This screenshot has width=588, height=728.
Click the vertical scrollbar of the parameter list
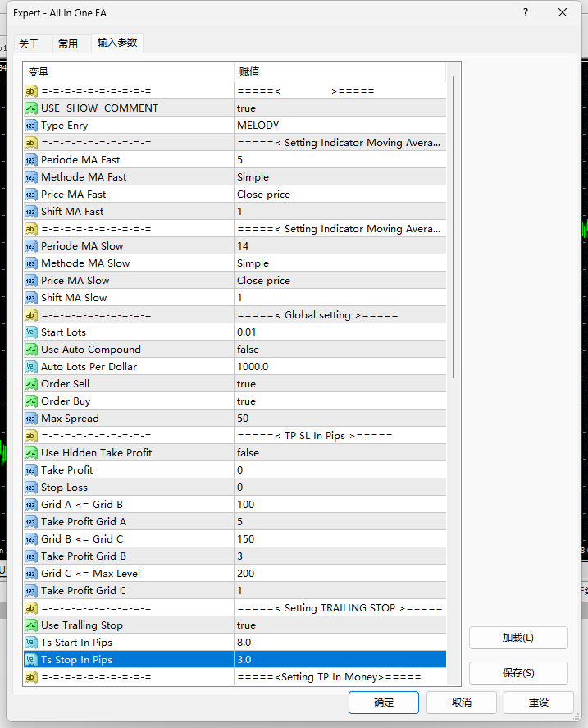pos(454,227)
